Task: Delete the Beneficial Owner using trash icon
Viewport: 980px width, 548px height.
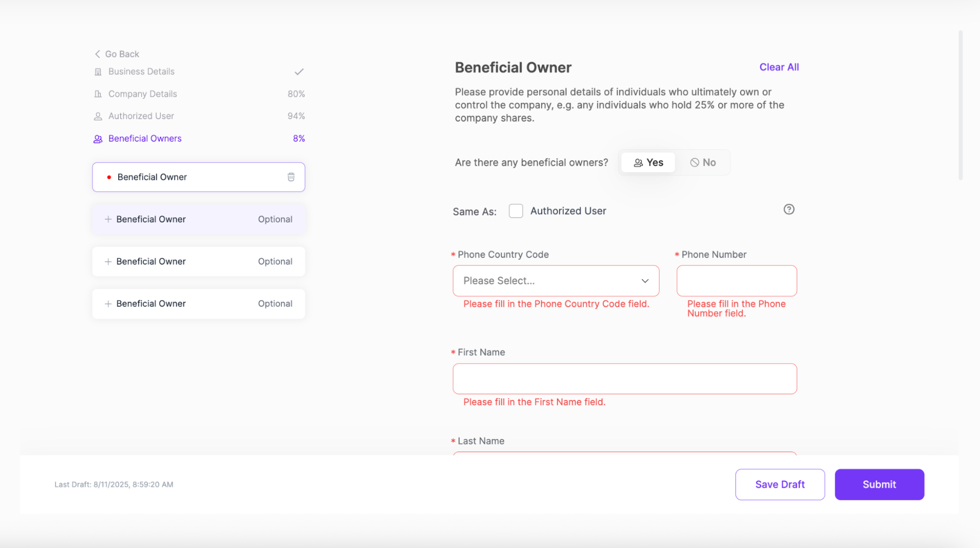Action: [291, 177]
